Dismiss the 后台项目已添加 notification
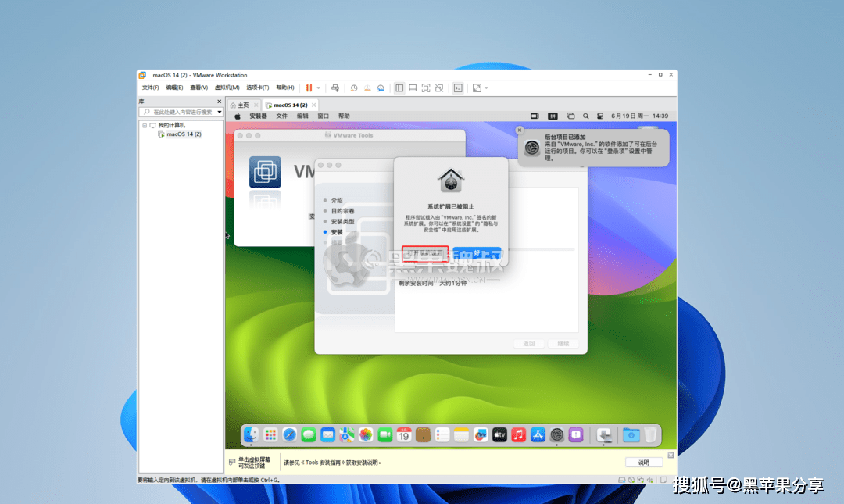844x504 pixels. [520, 130]
